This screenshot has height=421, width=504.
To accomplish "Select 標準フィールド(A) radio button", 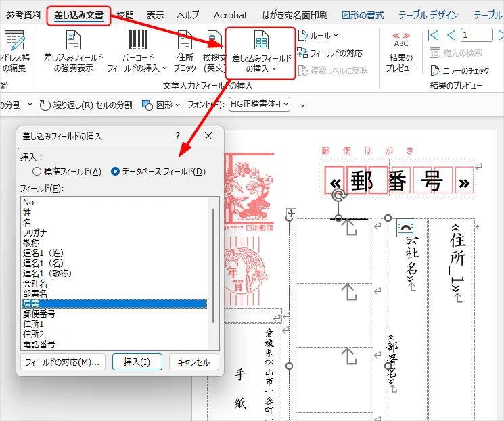I will tap(67, 172).
